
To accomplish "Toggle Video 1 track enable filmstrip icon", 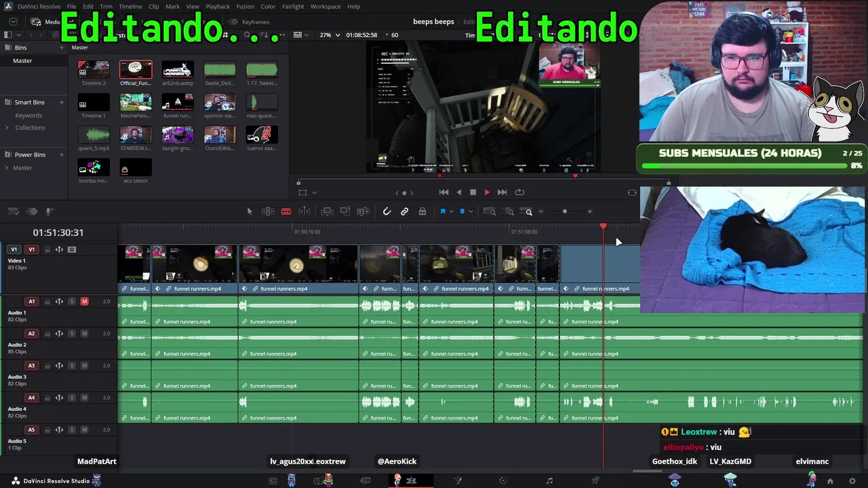I will click(72, 250).
